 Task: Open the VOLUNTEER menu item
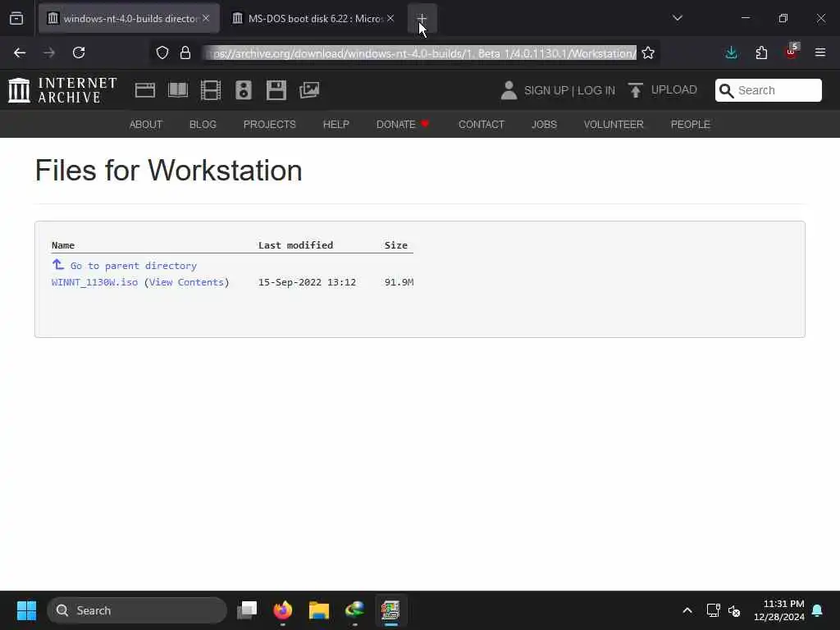point(614,125)
